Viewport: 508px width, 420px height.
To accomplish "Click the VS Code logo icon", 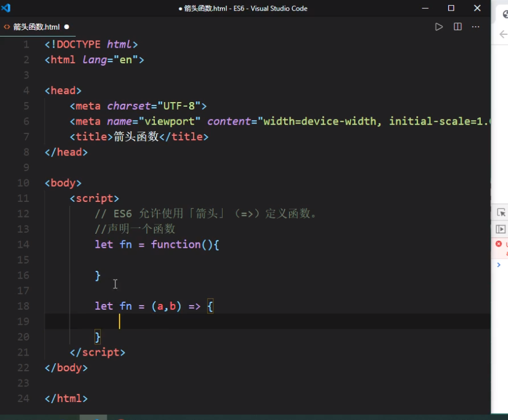I will 6,8.
